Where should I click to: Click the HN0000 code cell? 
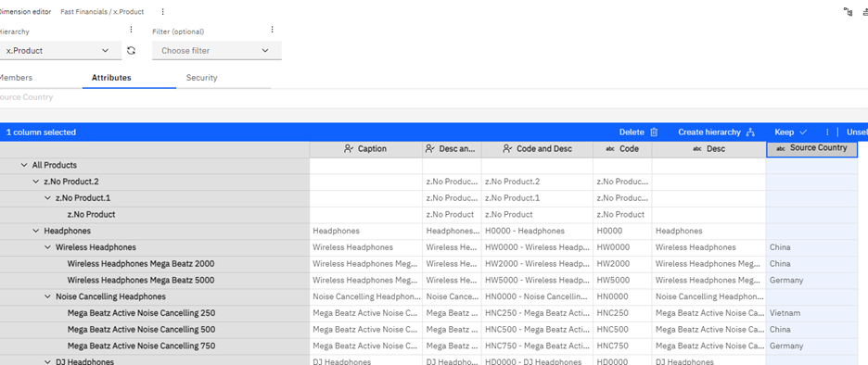pos(622,297)
